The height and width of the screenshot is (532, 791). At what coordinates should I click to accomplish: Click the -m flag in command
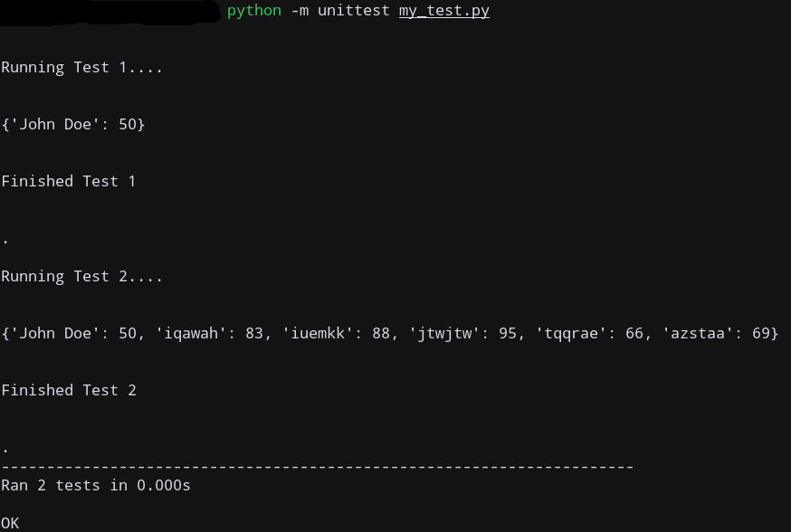pos(300,11)
